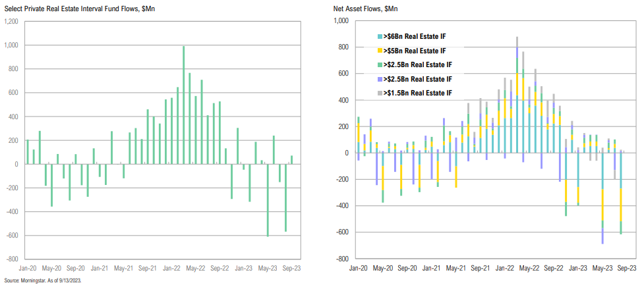
Task: Click the Jan-20 x-axis label on the right chart
Action: click(358, 269)
